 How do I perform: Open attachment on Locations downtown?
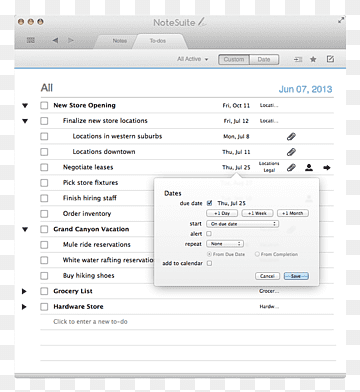[x=291, y=152]
